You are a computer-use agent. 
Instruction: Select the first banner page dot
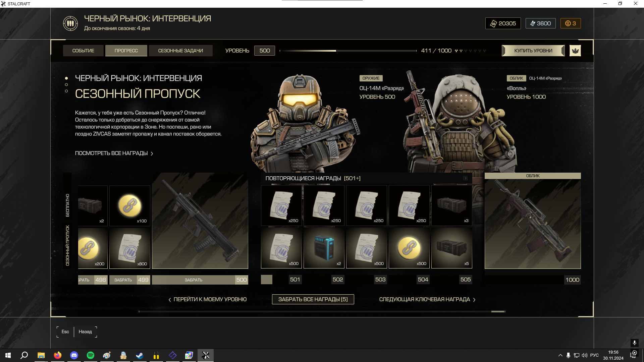pos(66,78)
